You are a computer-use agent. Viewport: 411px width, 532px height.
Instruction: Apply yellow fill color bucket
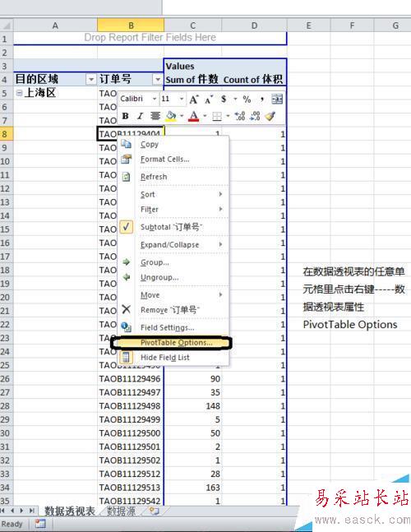[x=171, y=116]
